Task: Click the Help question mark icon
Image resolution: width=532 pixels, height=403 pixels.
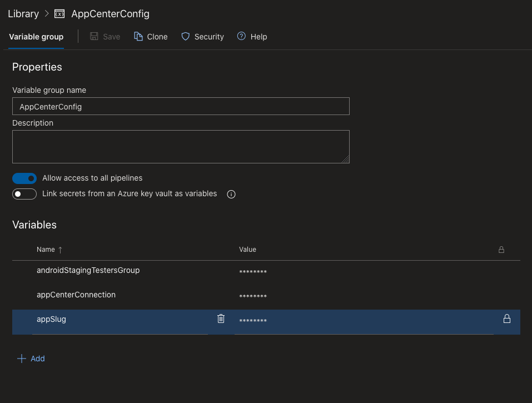Action: click(241, 37)
